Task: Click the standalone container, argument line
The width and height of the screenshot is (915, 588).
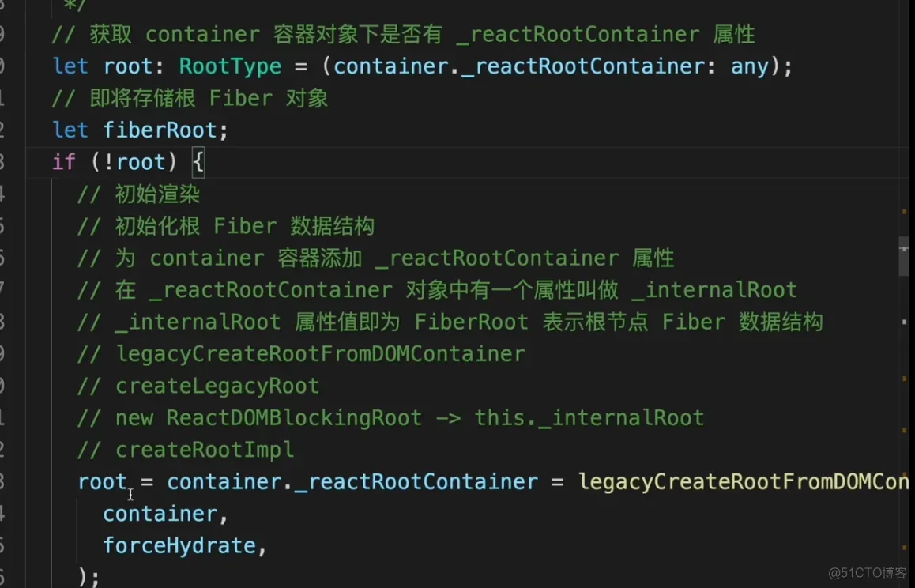Action: tap(166, 514)
